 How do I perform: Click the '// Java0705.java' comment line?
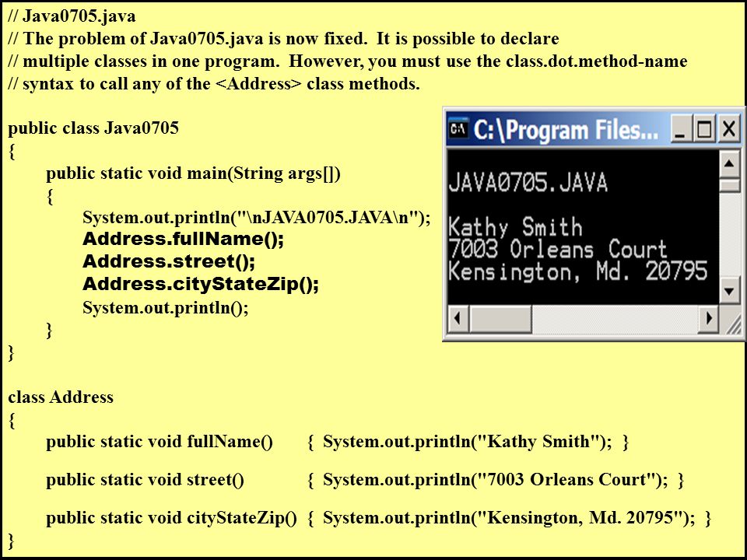pyautogui.click(x=72, y=16)
